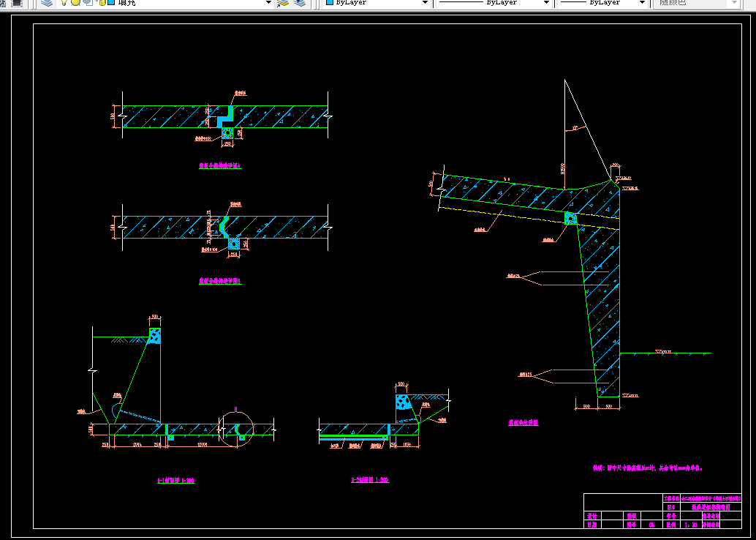Viewport: 756px width, 540px height.
Task: Click the current layer cyan color swatch
Action: (111, 2)
